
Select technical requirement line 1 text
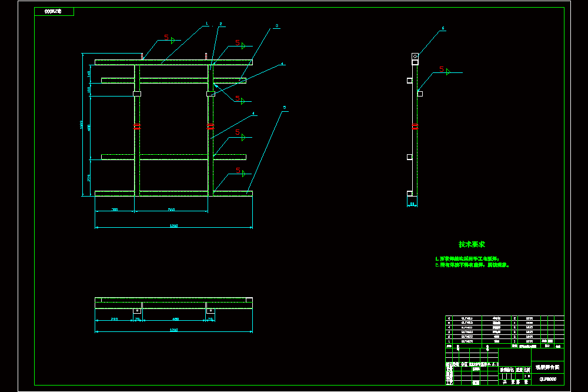coord(467,259)
